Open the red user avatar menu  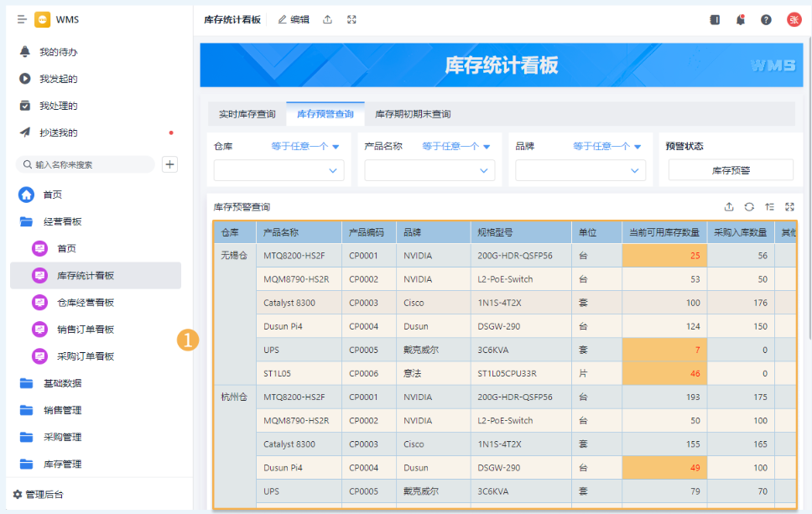pos(794,19)
